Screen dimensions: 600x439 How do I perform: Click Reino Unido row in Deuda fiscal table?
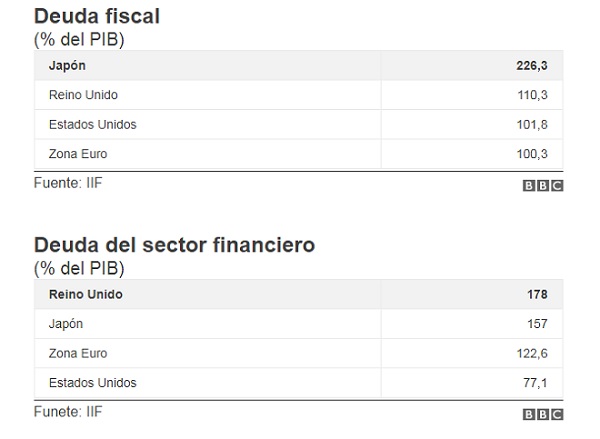click(298, 95)
